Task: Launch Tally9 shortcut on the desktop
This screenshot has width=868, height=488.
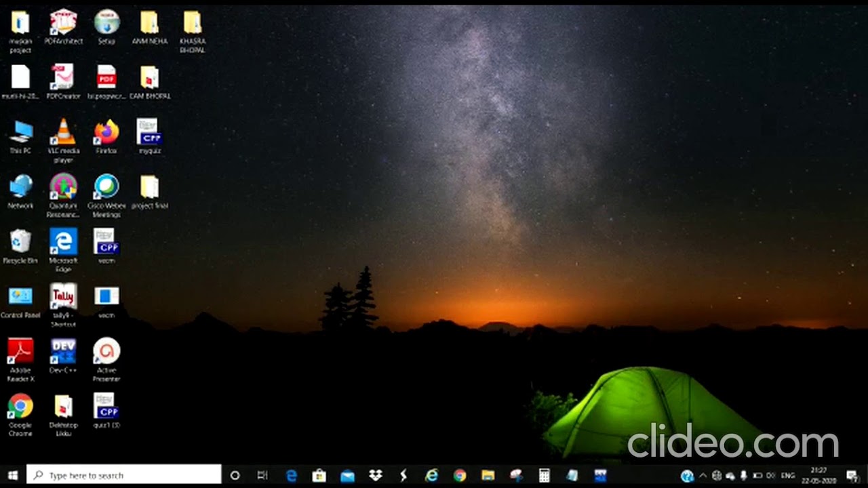Action: [63, 305]
